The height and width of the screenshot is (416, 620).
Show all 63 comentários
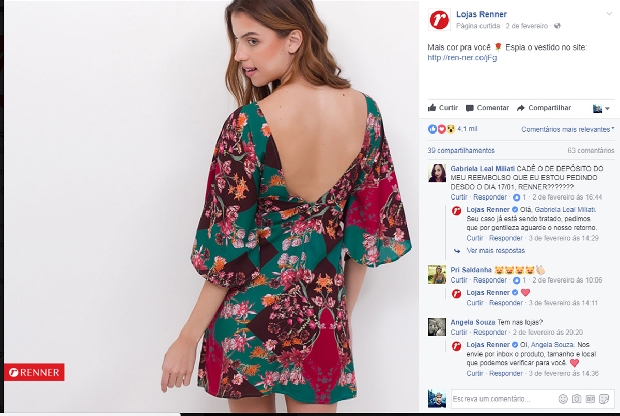click(x=591, y=150)
